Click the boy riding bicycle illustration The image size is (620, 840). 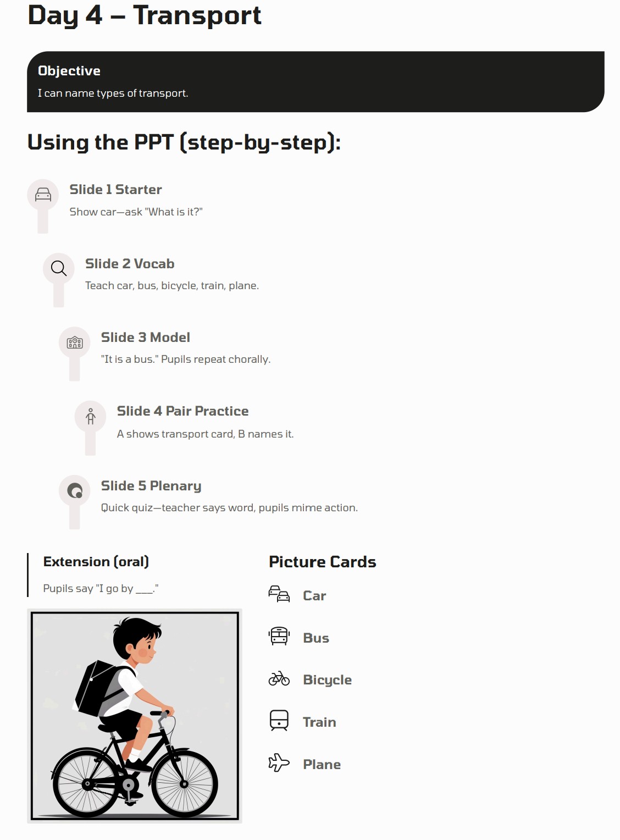[135, 716]
